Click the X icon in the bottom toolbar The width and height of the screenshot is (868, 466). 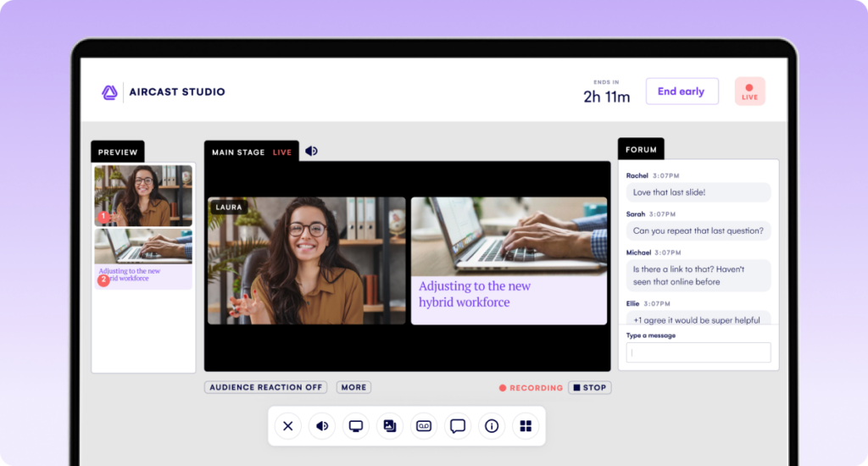(x=288, y=426)
